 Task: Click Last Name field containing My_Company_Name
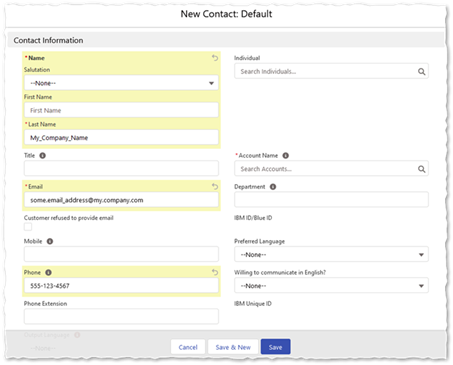pyautogui.click(x=121, y=138)
